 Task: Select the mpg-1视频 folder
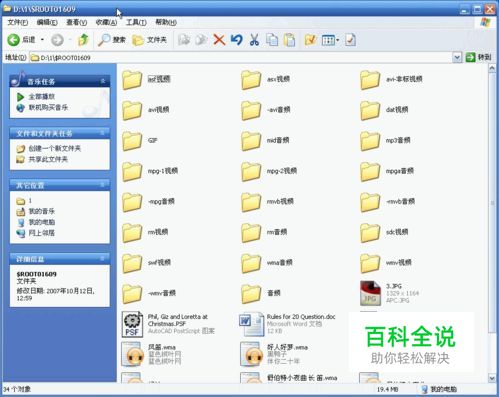click(150, 171)
